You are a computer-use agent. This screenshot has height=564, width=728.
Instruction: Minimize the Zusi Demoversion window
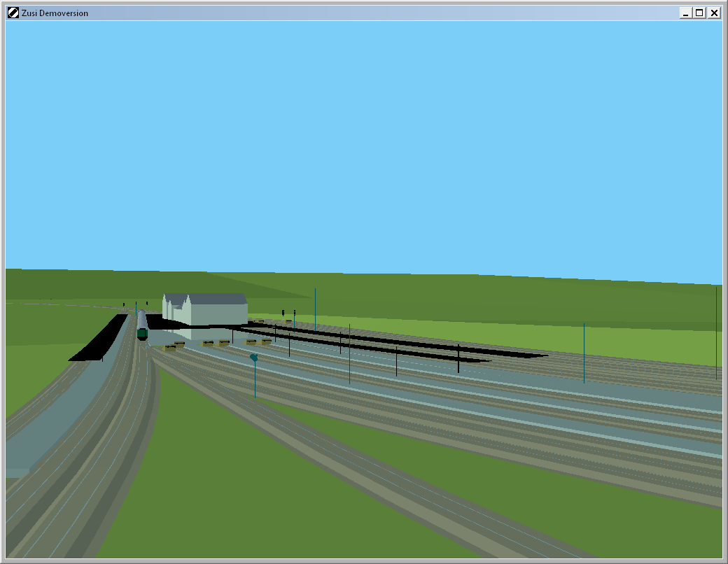686,13
